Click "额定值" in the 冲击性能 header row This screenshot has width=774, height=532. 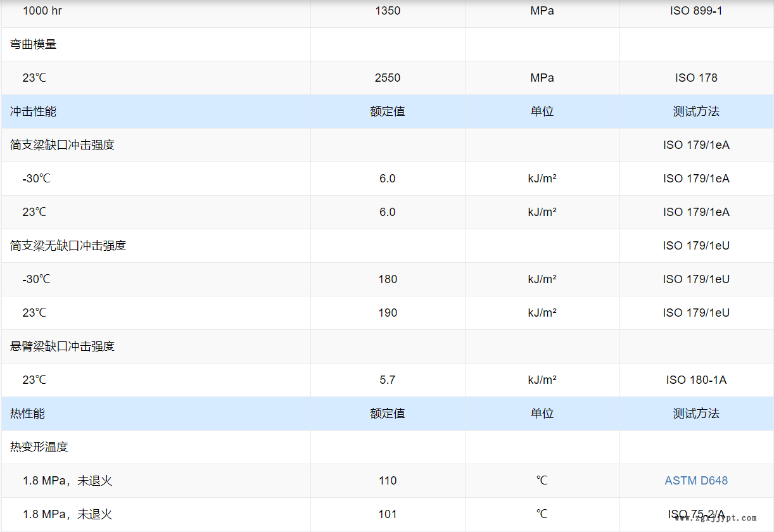(x=388, y=111)
